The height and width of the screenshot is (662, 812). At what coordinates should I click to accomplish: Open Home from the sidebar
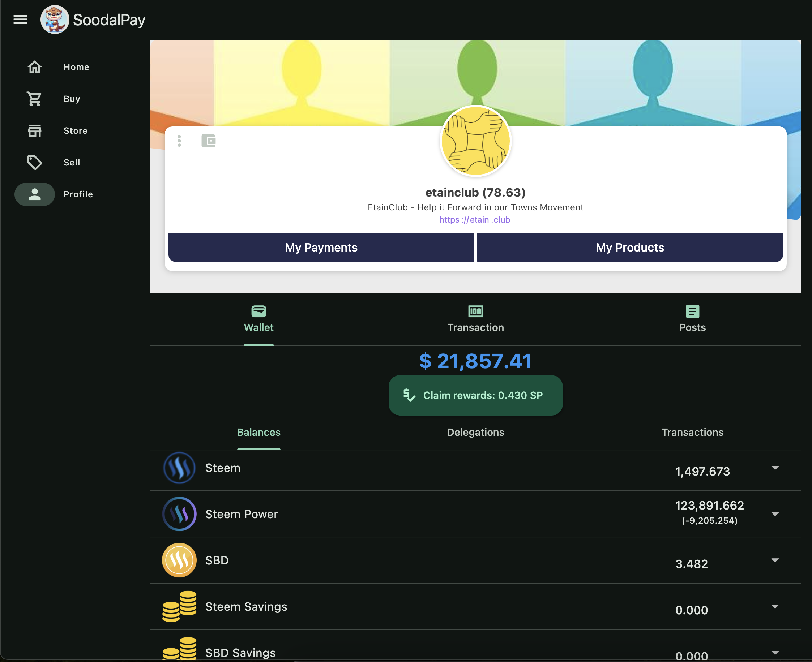(x=76, y=67)
